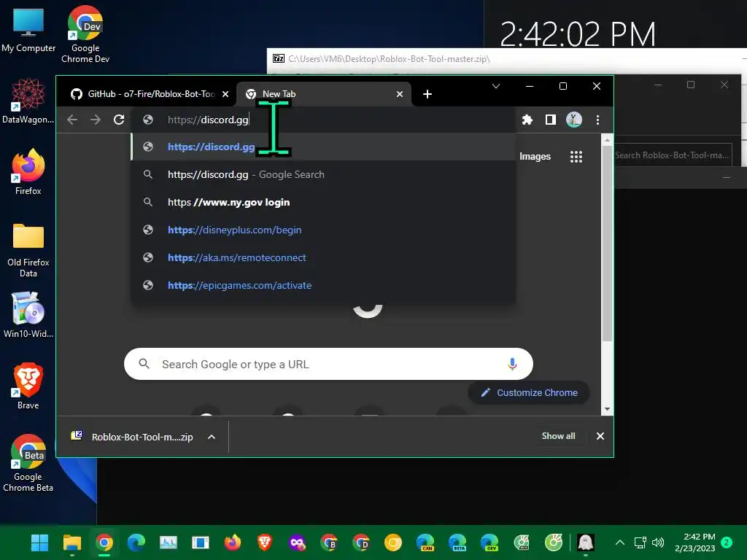Open the Chrome three-dot menu
This screenshot has height=560, width=747.
[597, 120]
